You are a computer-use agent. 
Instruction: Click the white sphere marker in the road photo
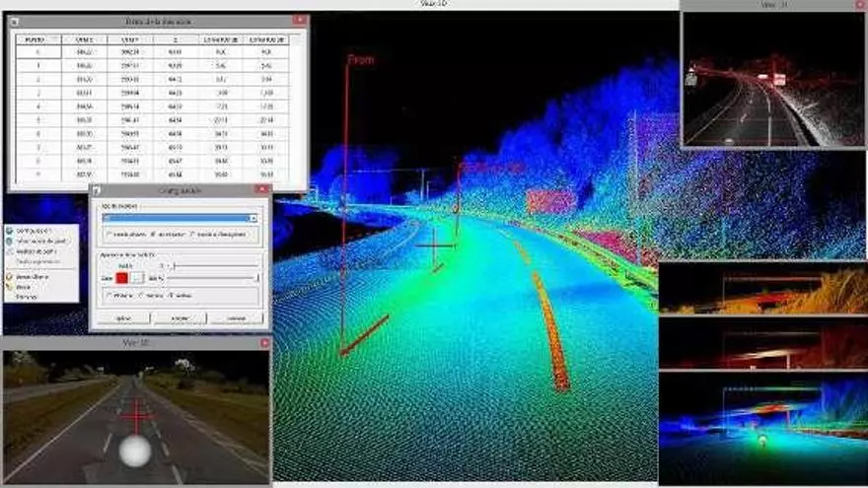pyautogui.click(x=134, y=451)
